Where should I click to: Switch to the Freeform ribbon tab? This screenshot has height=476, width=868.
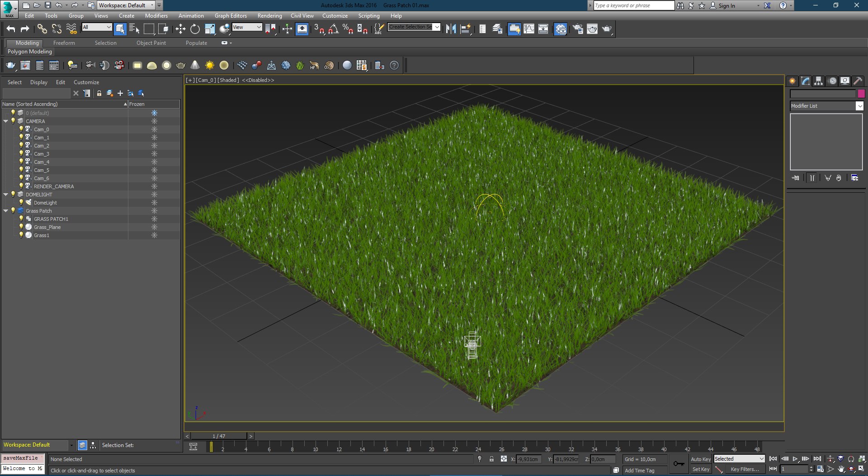click(x=64, y=43)
